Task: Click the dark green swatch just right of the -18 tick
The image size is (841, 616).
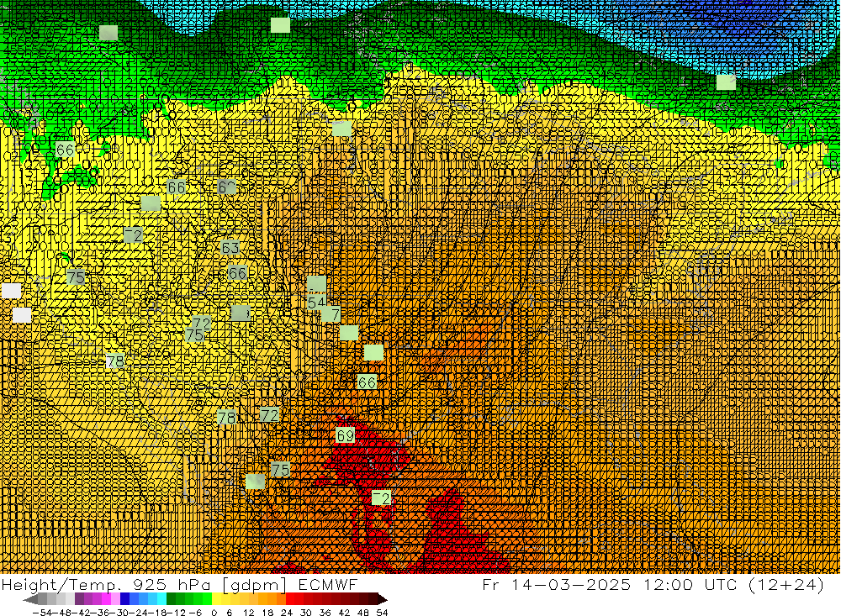Action: tap(171, 599)
